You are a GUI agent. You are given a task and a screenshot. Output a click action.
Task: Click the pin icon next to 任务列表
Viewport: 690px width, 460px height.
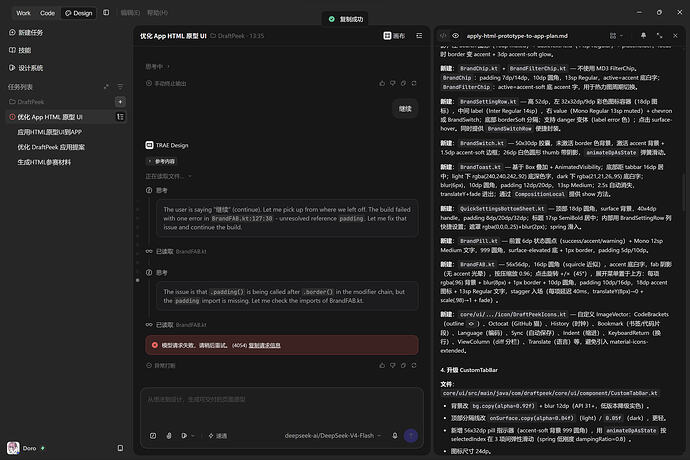point(106,87)
